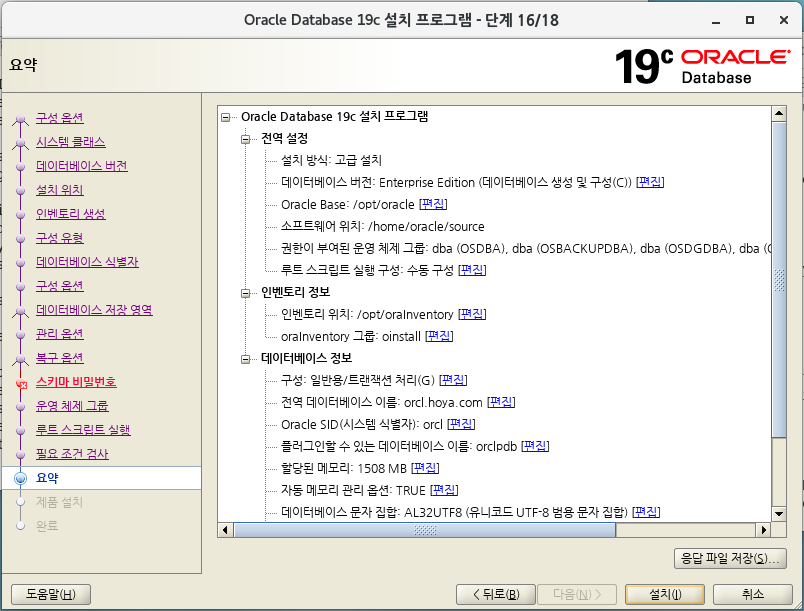Open the 관리 옵션 step
The height and width of the screenshot is (611, 804).
tap(59, 334)
